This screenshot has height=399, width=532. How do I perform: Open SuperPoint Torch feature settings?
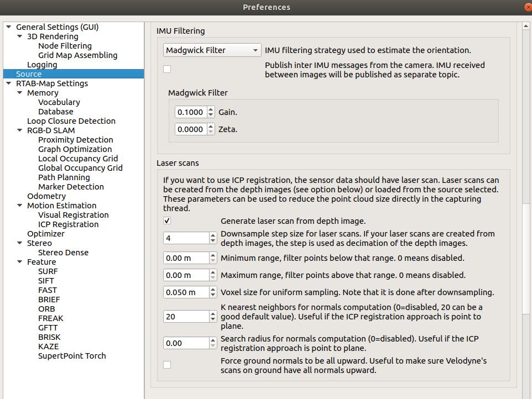tap(72, 356)
